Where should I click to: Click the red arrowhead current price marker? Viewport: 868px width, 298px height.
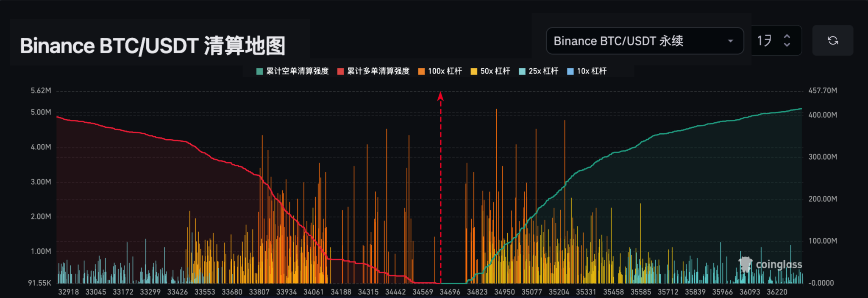click(440, 96)
